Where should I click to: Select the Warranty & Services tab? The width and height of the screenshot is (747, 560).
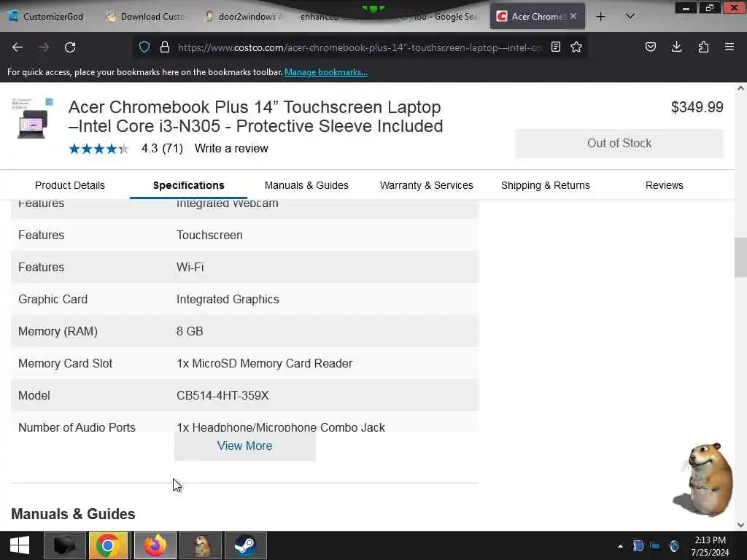click(x=426, y=185)
